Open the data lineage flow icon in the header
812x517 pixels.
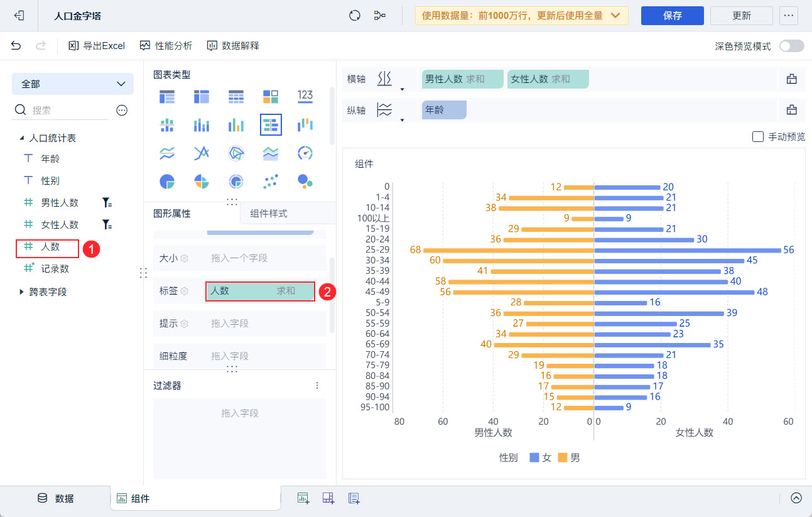coord(379,16)
